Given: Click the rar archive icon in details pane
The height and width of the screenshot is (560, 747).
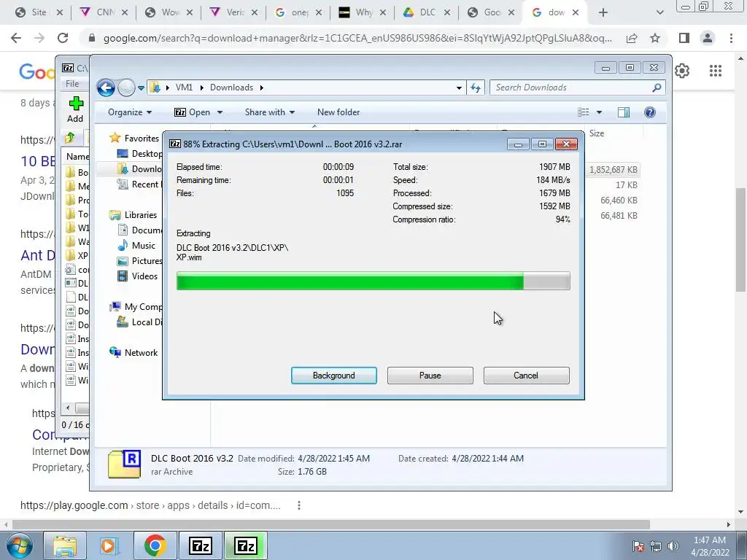Looking at the screenshot, I should click(124, 464).
